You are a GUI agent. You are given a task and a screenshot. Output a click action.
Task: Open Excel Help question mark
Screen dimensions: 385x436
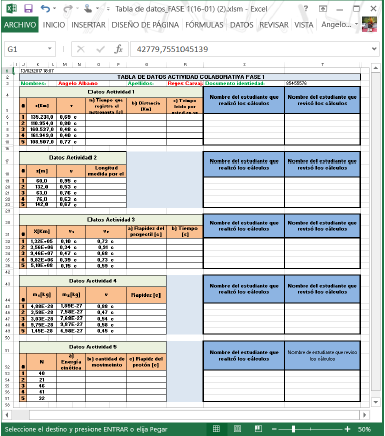(306, 8)
